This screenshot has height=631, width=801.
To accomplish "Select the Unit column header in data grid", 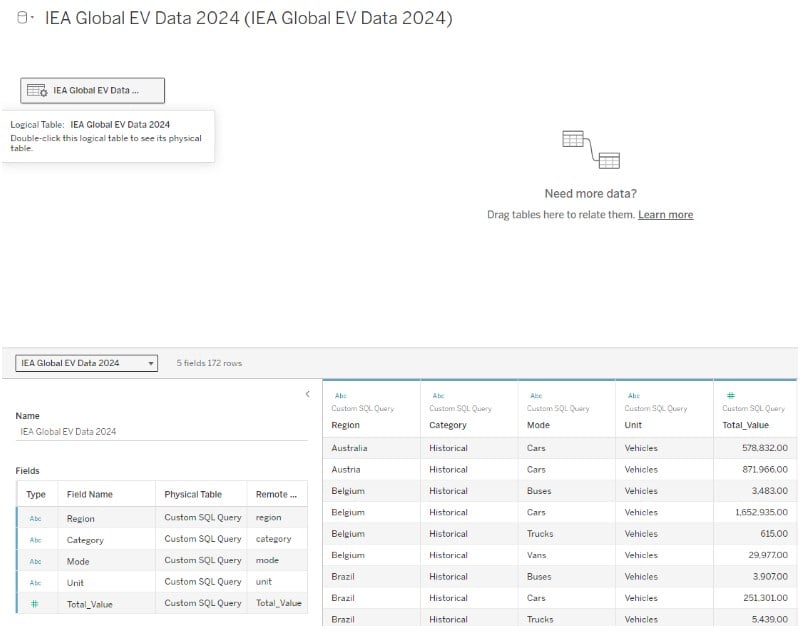I will coord(633,425).
